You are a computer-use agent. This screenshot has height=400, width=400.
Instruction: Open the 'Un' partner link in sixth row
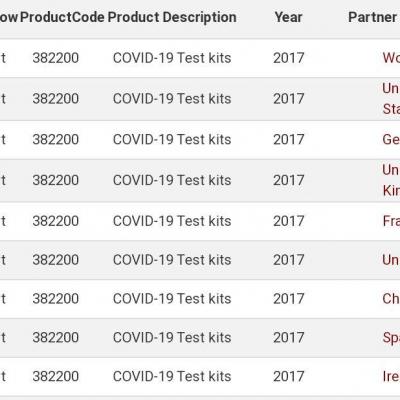tap(391, 260)
